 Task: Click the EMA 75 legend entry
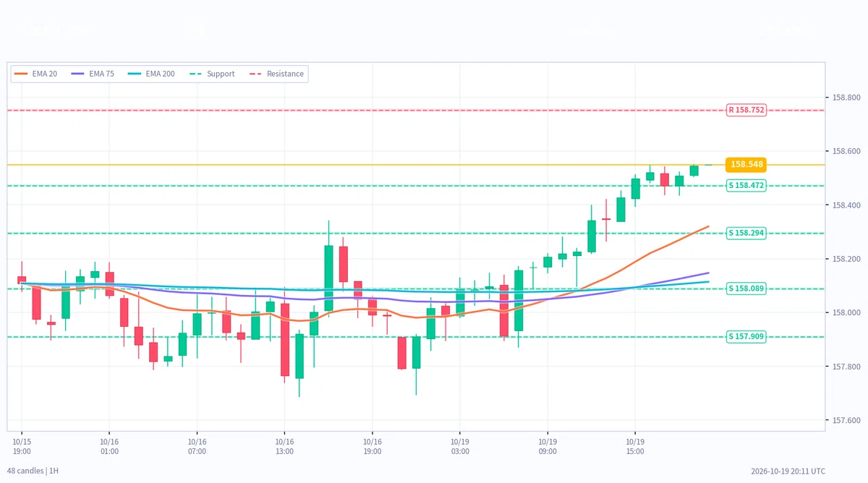pos(92,74)
